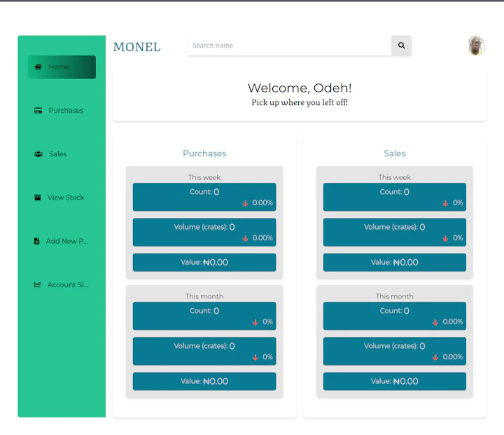Open the Purchases menu item
This screenshot has width=504, height=435.
coord(65,111)
